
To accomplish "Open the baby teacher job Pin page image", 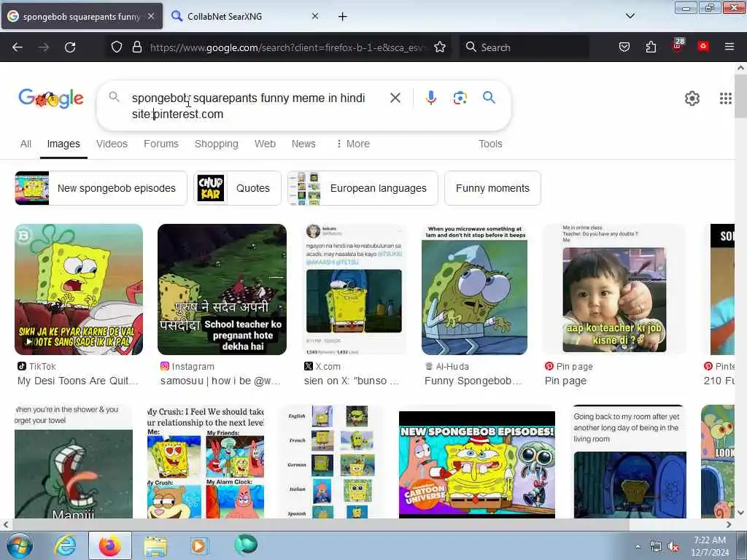I will (x=614, y=289).
